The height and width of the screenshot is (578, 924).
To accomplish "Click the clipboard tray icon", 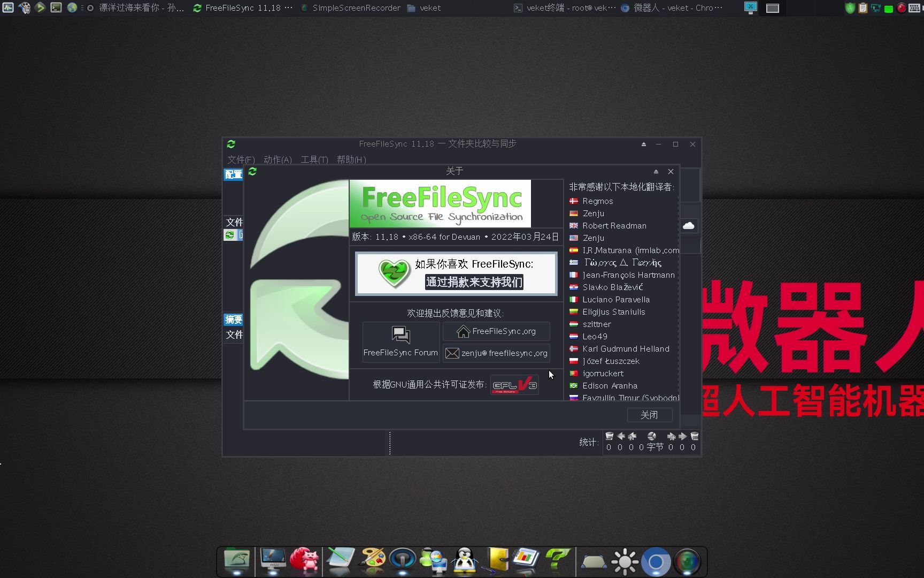I will [863, 8].
